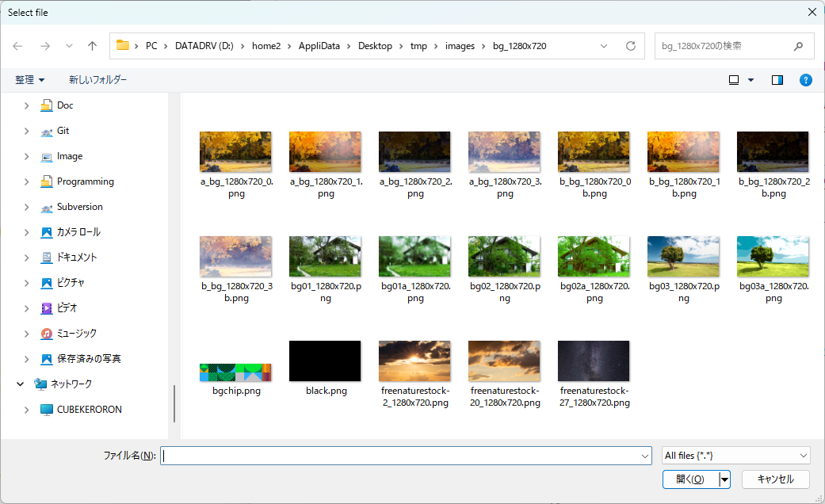
Task: Click the CUBEKERORON computer icon
Action: point(47,410)
